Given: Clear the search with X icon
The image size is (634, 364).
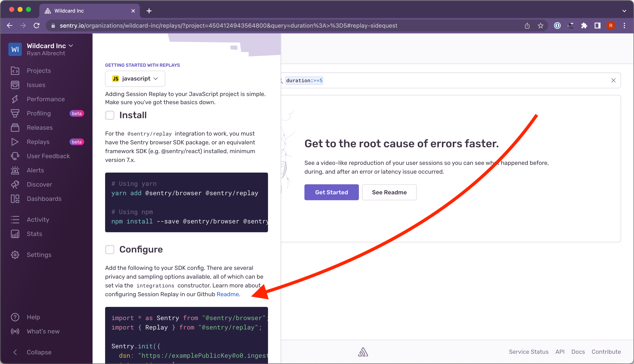Looking at the screenshot, I should click(x=613, y=81).
